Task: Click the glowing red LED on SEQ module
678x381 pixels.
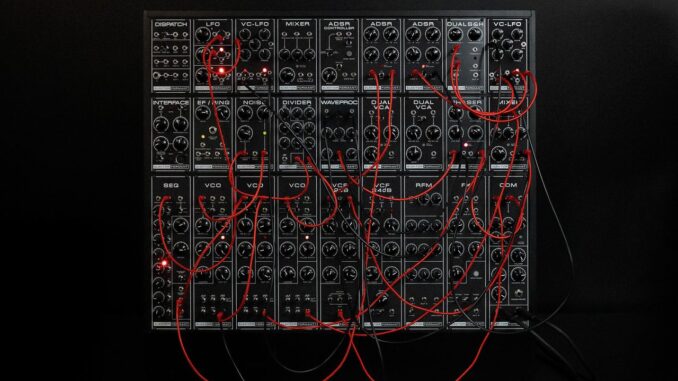Action: tap(164, 263)
